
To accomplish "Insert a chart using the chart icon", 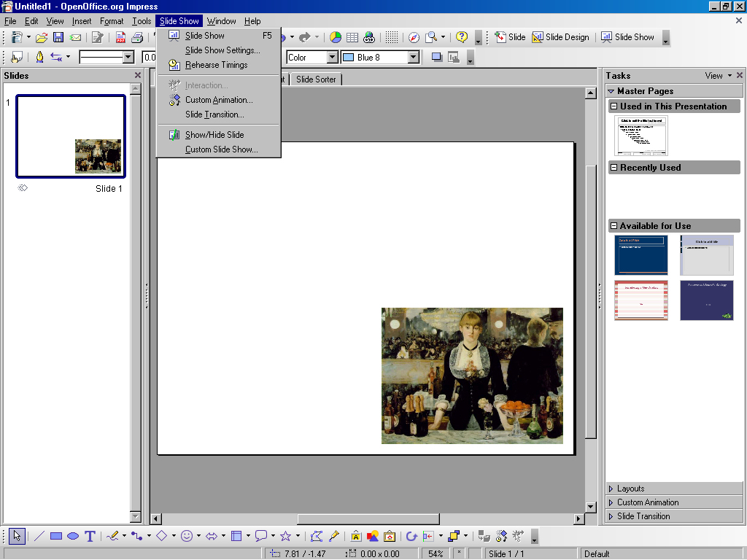I will (336, 37).
